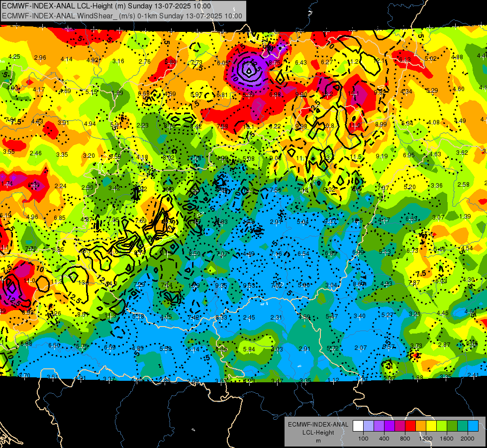
Task: Click the legend label '2000'
Action: pos(468,439)
